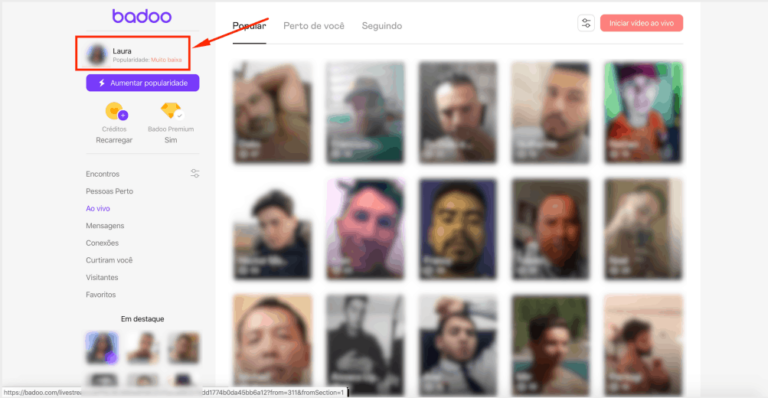The height and width of the screenshot is (398, 768).
Task: Click Recarregar credits link
Action: (114, 140)
